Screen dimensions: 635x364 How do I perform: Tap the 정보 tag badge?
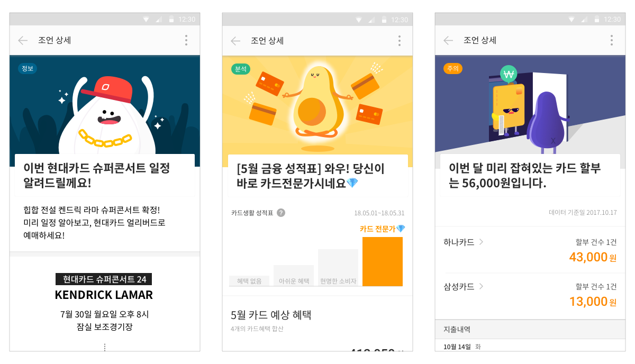point(28,68)
